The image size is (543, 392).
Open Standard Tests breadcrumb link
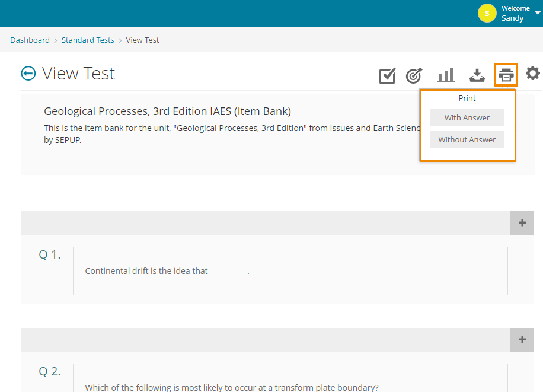pyautogui.click(x=88, y=40)
